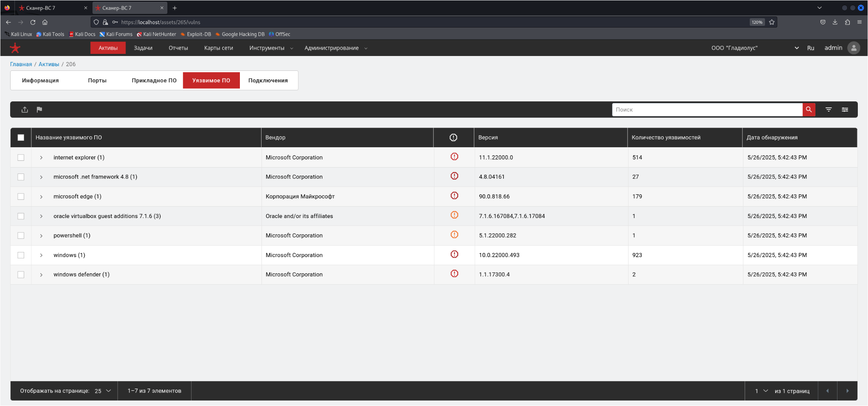This screenshot has width=868, height=406.
Task: Open Firefox hamburger menu
Action: pyautogui.click(x=860, y=22)
